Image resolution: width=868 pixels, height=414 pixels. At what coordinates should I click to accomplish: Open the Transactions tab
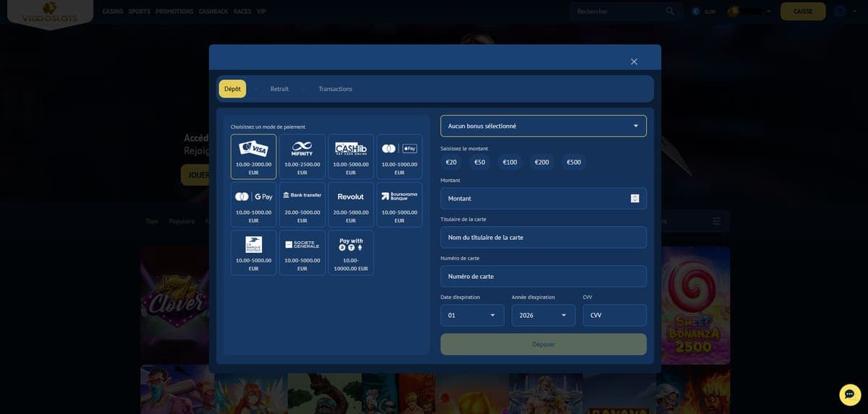click(x=335, y=89)
